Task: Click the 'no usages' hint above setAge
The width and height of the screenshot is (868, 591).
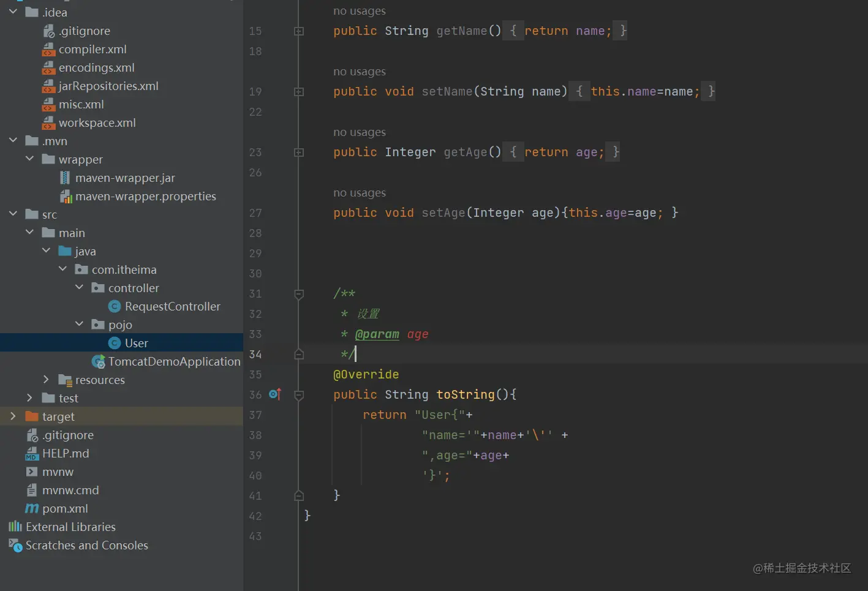Action: 360,193
